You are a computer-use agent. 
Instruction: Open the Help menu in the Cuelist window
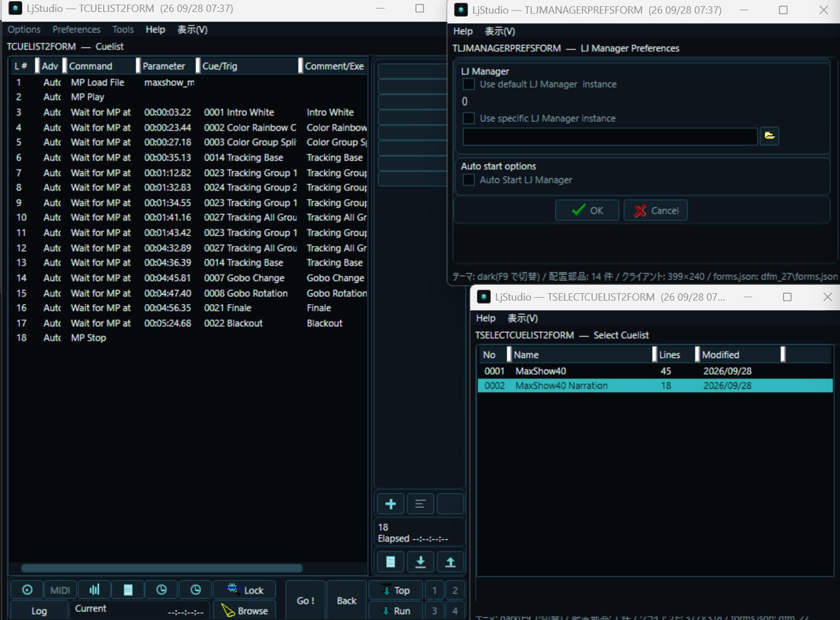coord(155,29)
